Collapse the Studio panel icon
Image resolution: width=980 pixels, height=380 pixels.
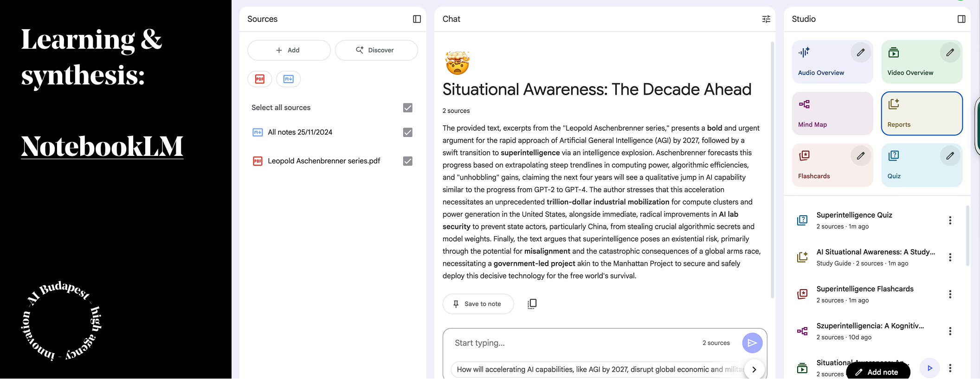(961, 19)
